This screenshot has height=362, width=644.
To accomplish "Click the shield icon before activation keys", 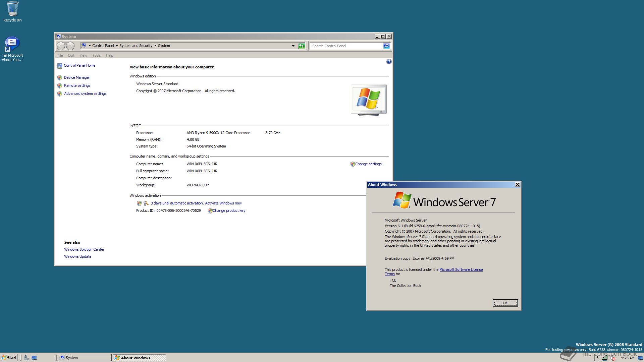I will click(139, 203).
